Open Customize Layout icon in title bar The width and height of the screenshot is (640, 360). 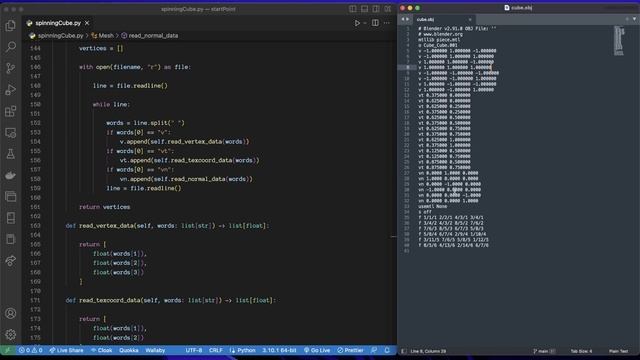387,9
